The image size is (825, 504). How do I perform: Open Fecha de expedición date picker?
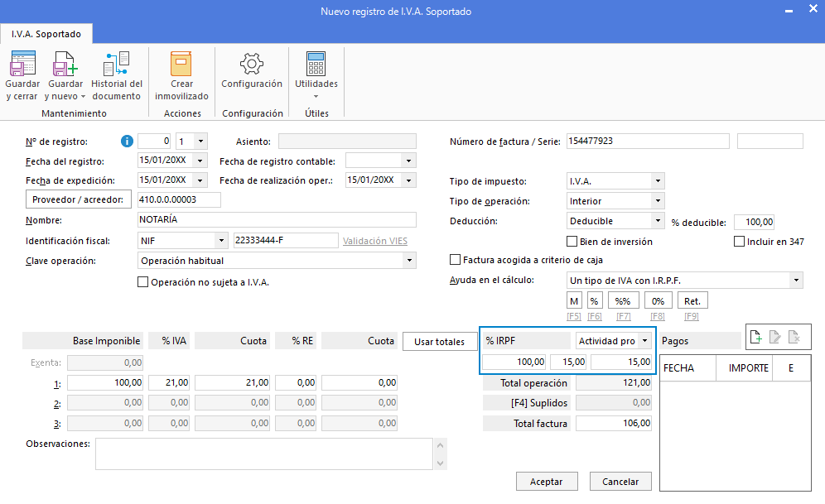coord(200,180)
